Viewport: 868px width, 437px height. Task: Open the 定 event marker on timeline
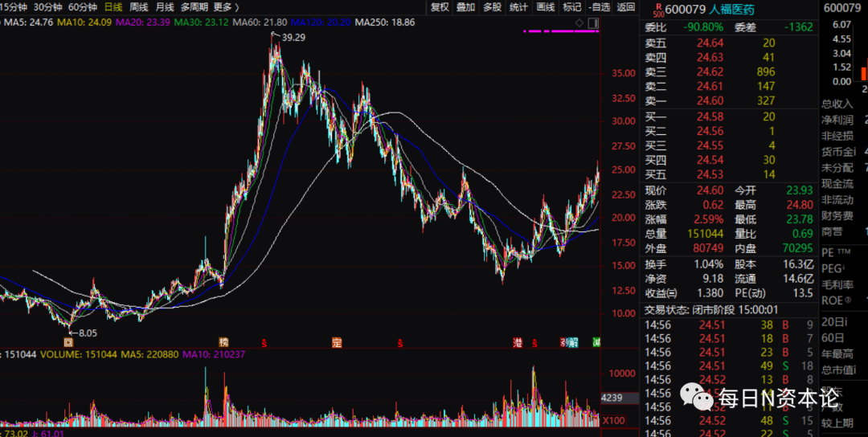pyautogui.click(x=337, y=343)
